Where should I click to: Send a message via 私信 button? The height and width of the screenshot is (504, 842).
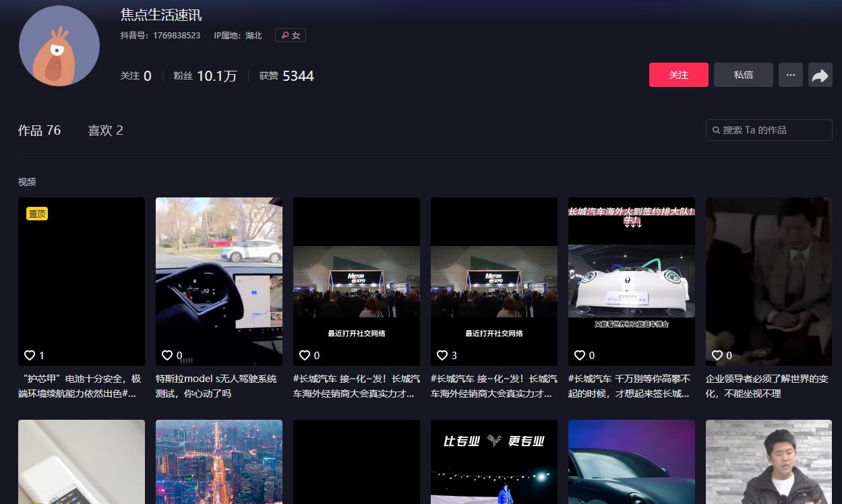(744, 75)
